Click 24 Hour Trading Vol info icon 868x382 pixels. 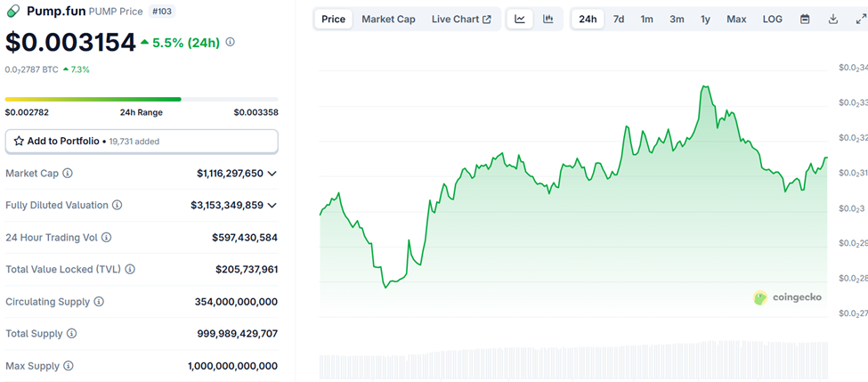tap(106, 238)
